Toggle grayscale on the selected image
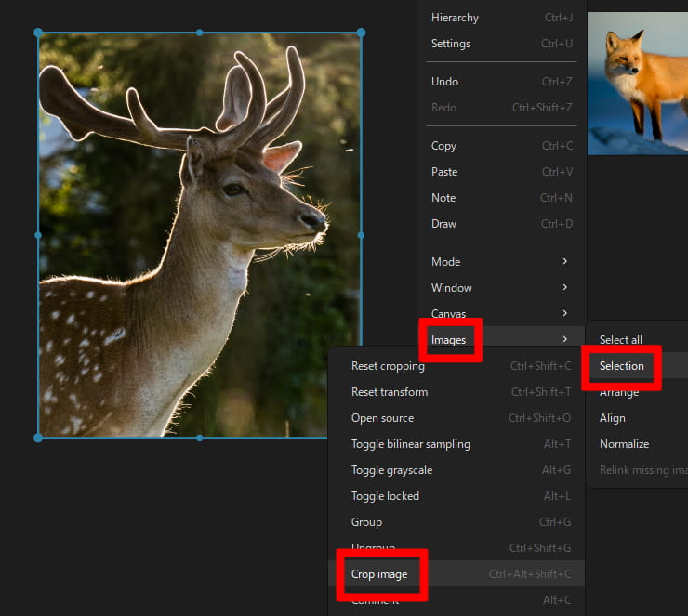The image size is (688, 616). coord(391,470)
